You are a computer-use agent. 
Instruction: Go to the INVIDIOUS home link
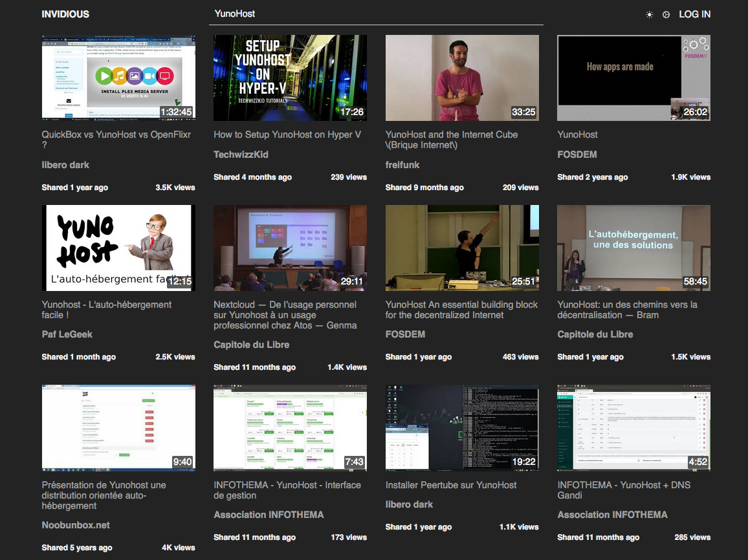click(65, 14)
